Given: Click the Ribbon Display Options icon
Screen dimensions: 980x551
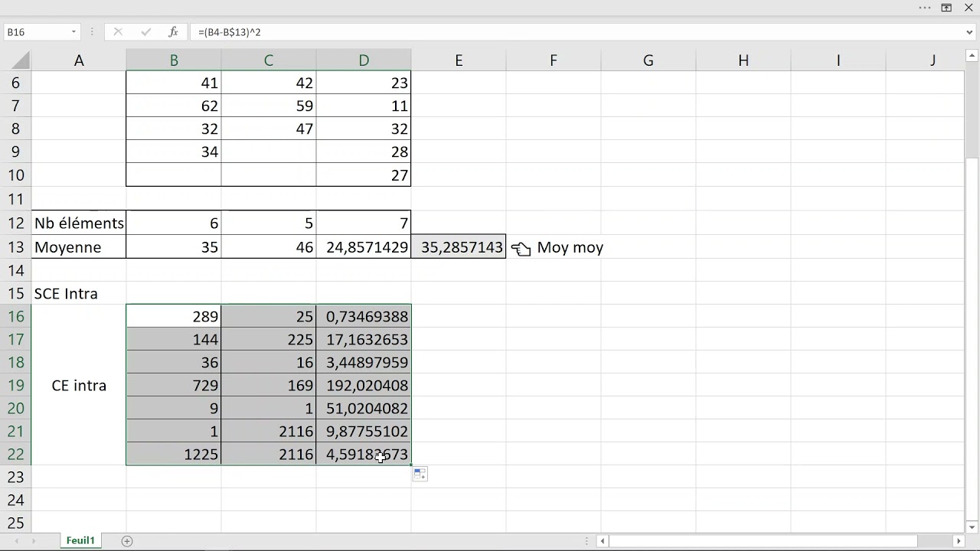Looking at the screenshot, I should (x=946, y=8).
